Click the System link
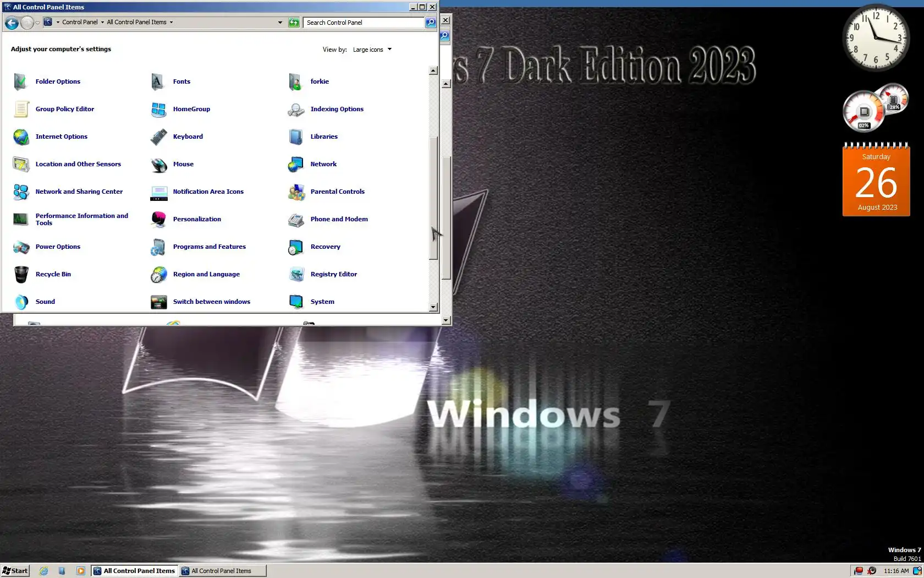The width and height of the screenshot is (924, 578). [322, 302]
